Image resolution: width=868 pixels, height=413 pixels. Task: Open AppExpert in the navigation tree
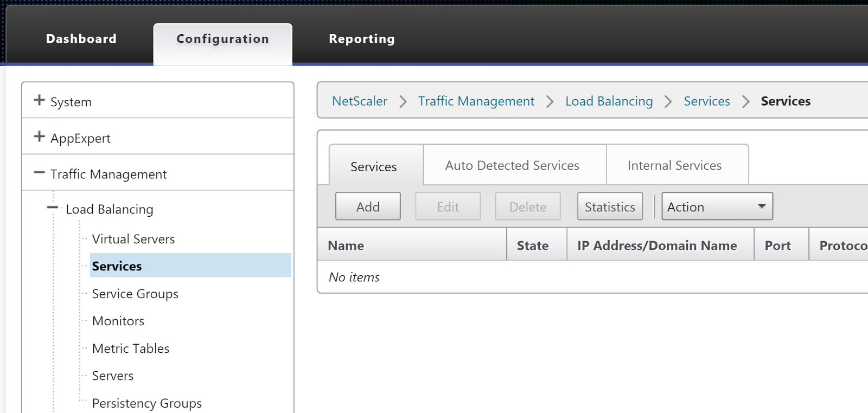(x=80, y=138)
